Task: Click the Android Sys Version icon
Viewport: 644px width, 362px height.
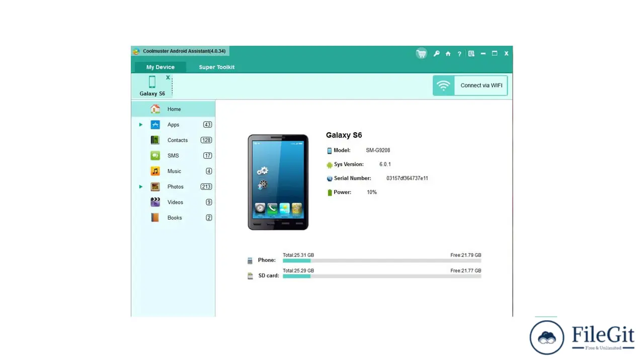Action: [330, 164]
